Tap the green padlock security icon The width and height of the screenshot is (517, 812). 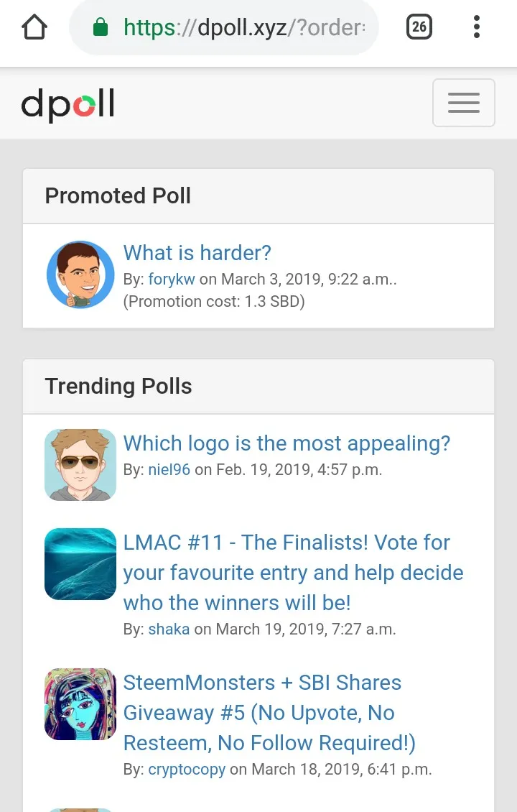click(x=101, y=28)
